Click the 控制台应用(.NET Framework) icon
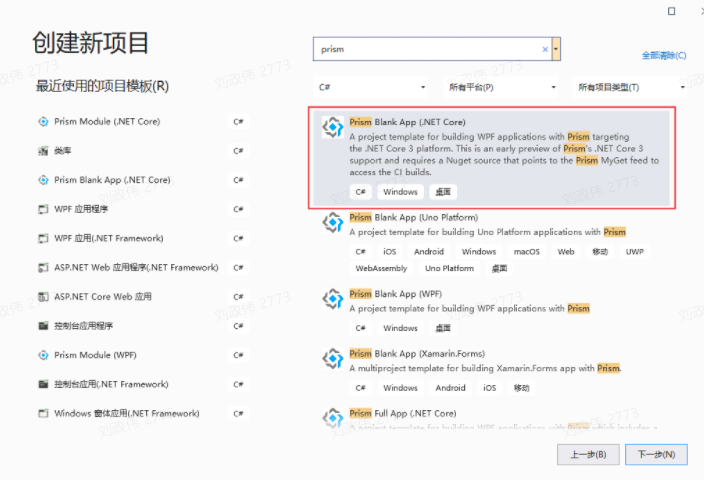Screen dimensions: 704x480 point(43,384)
